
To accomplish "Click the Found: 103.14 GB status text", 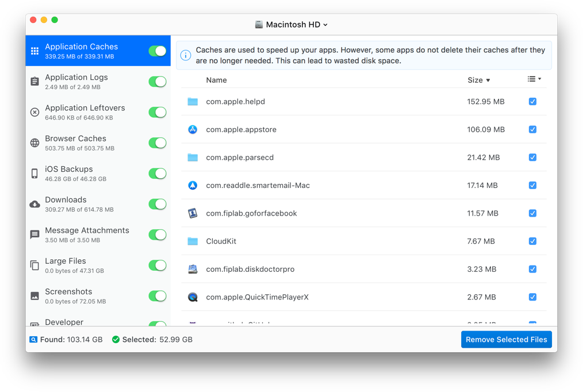I will pos(71,339).
